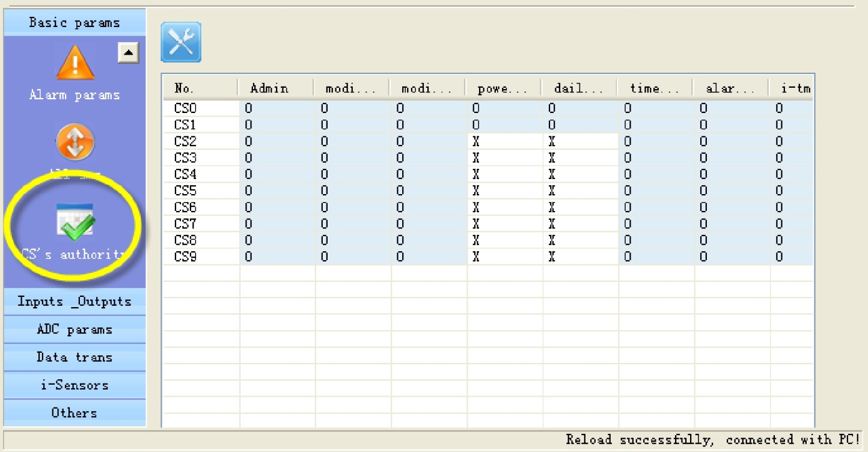Image resolution: width=868 pixels, height=452 pixels.
Task: Click the dail... column header
Action: 579,88
